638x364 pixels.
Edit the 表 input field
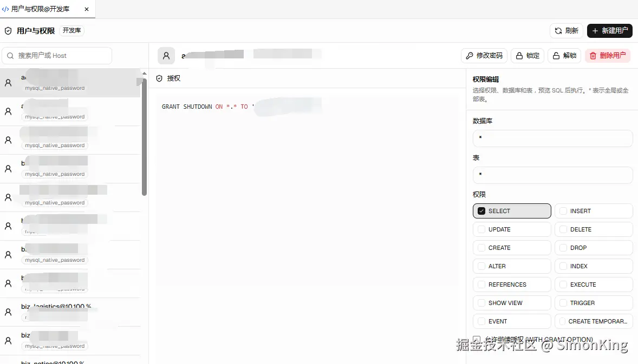(552, 175)
